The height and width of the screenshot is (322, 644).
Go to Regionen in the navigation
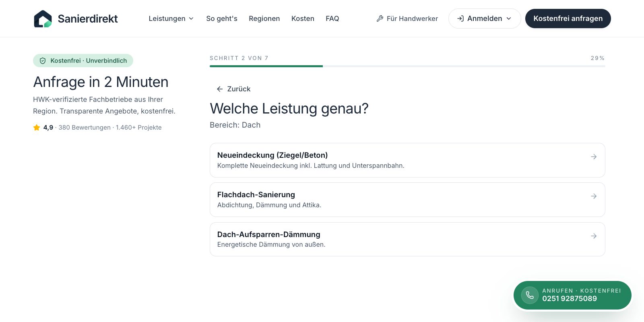coord(264,19)
